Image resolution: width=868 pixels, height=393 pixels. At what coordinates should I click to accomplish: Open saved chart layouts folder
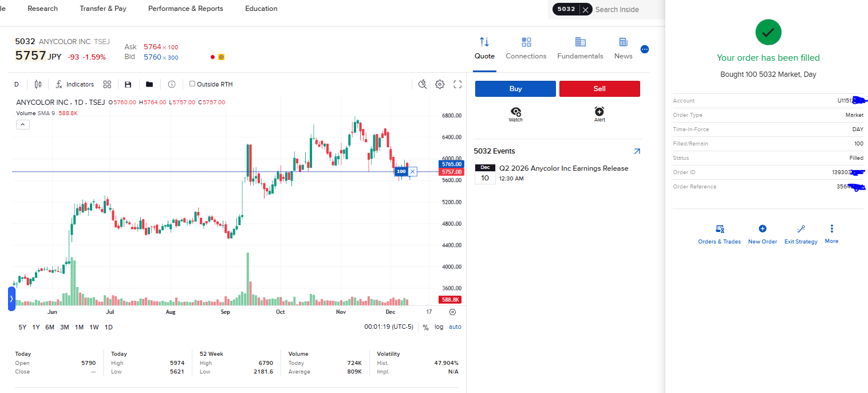[x=149, y=84]
